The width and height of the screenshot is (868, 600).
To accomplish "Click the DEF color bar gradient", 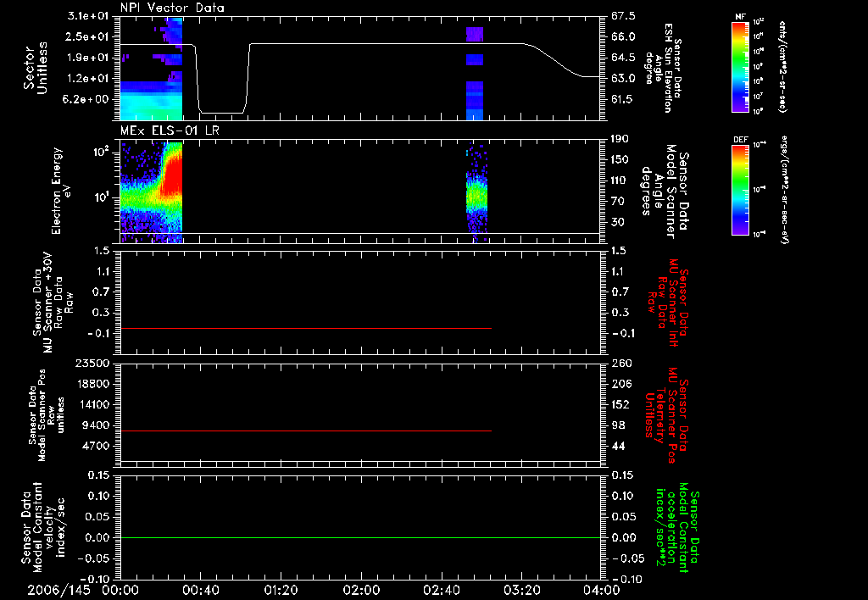I will [741, 190].
